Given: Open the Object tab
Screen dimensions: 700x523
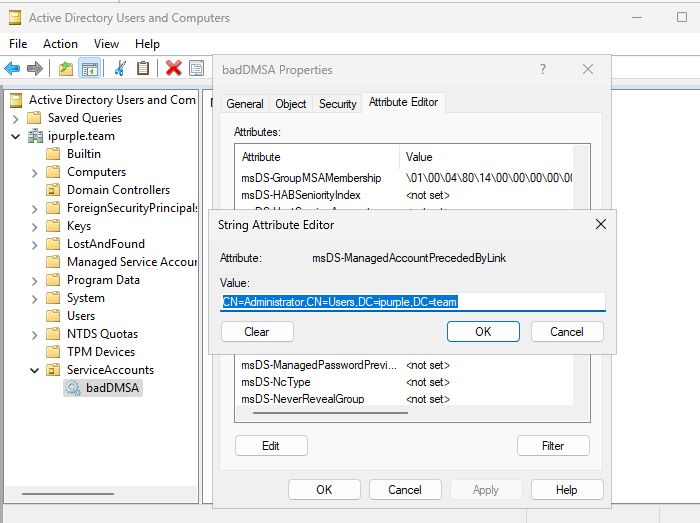Looking at the screenshot, I should [x=291, y=104].
